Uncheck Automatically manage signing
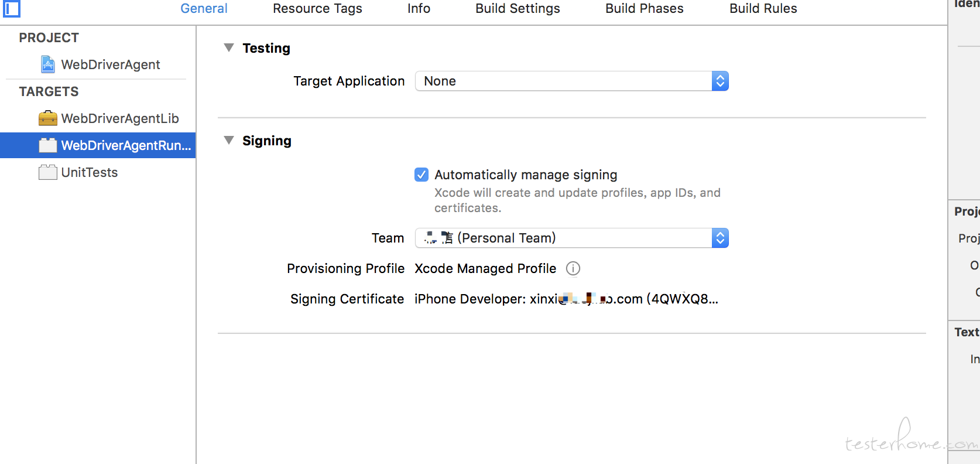This screenshot has width=980, height=464. [422, 175]
